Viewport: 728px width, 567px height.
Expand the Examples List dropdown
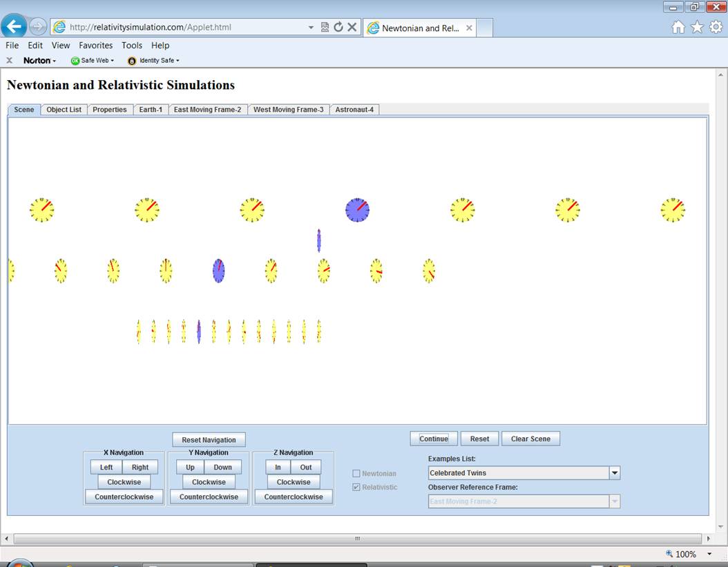tap(614, 473)
